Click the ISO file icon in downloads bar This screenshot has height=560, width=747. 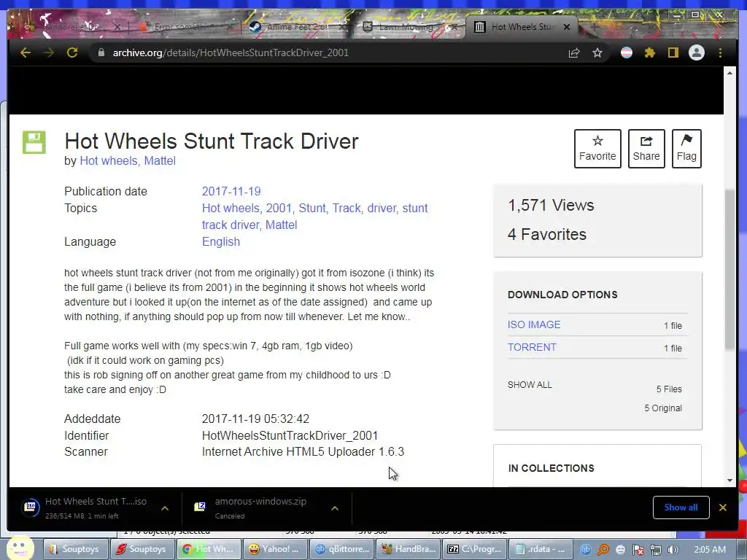(30, 507)
